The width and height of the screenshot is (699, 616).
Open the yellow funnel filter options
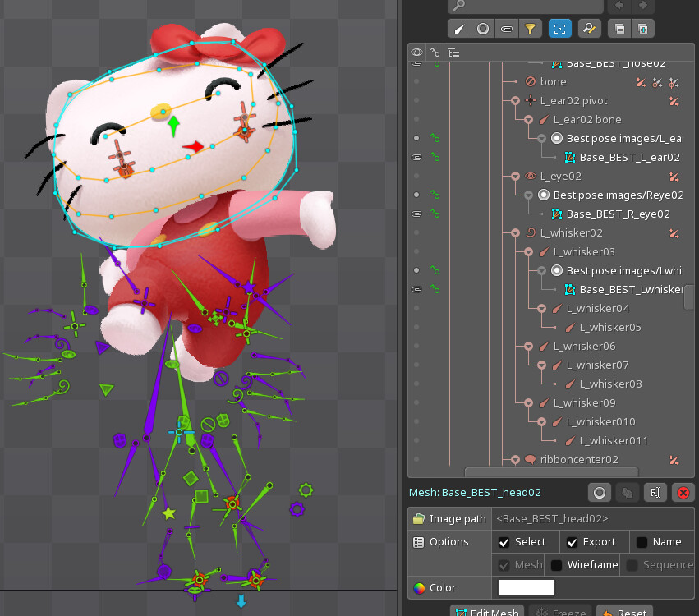tap(530, 29)
